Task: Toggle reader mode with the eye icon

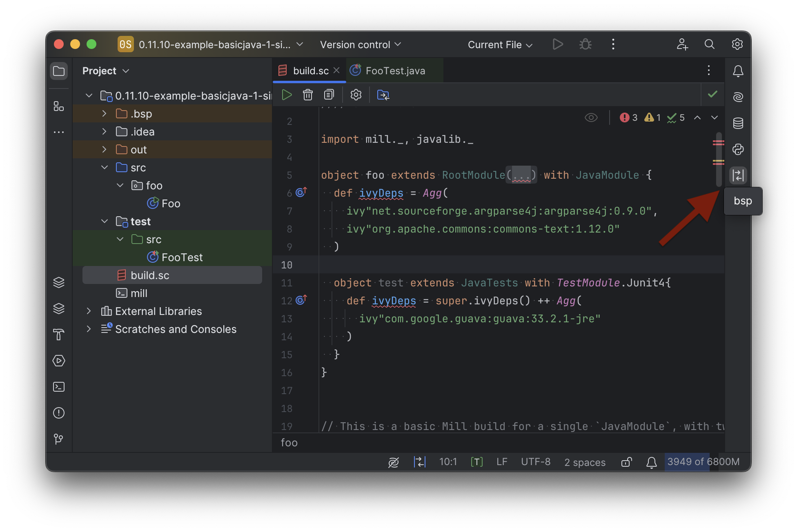Action: (x=591, y=117)
